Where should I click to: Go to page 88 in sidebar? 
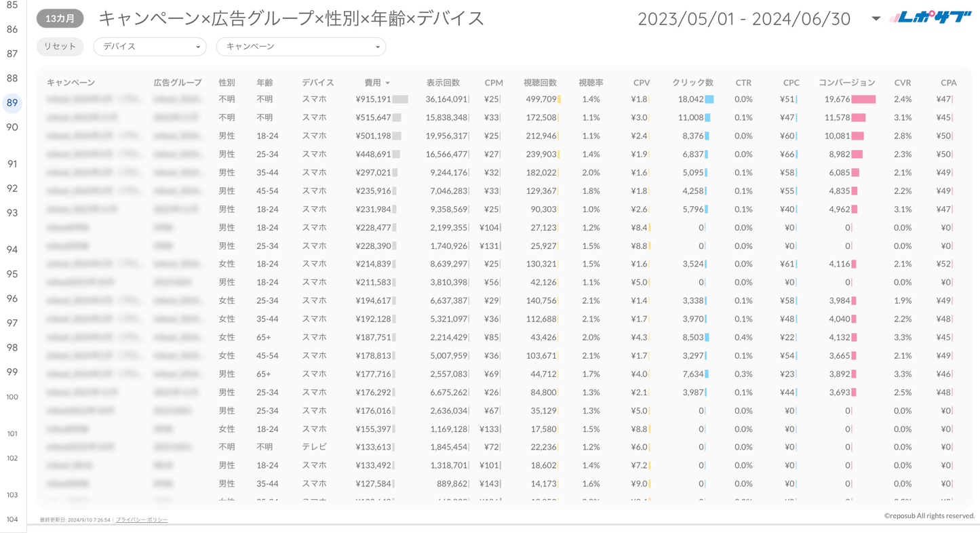click(12, 79)
